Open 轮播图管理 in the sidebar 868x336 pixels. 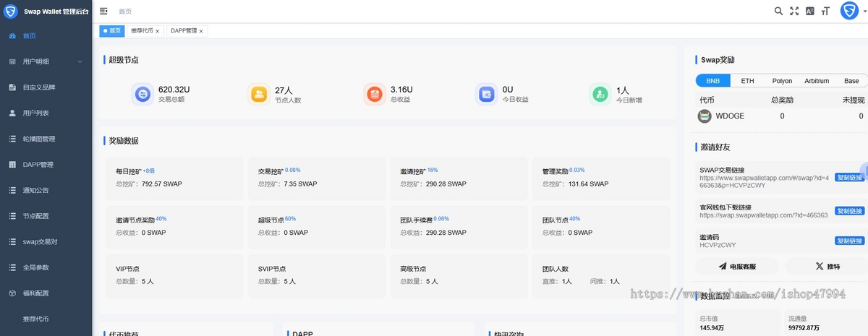click(46, 139)
